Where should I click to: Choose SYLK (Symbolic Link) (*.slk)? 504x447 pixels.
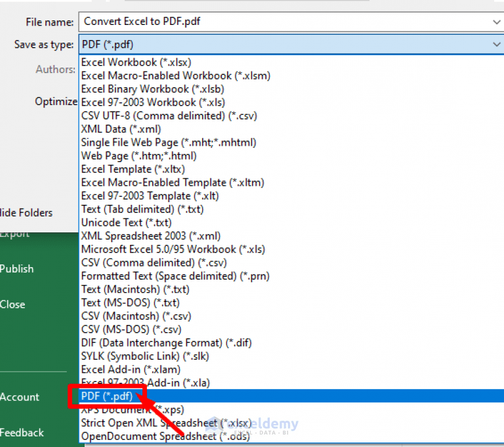pos(291,356)
